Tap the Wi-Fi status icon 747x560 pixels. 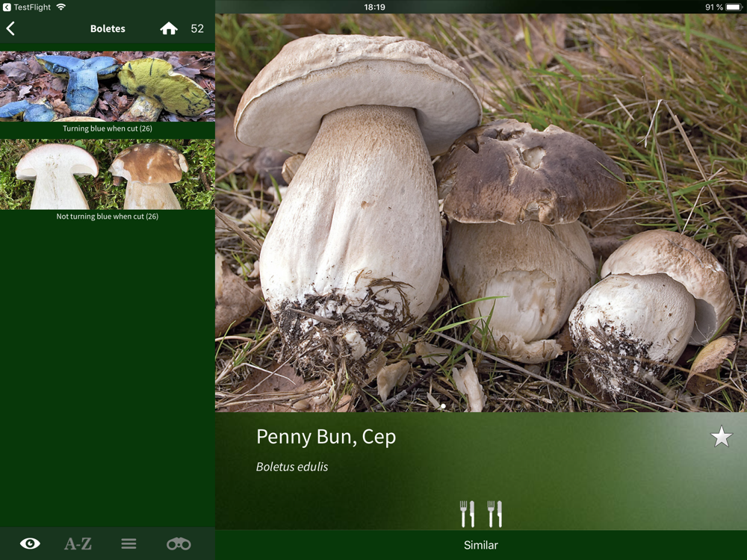61,7
